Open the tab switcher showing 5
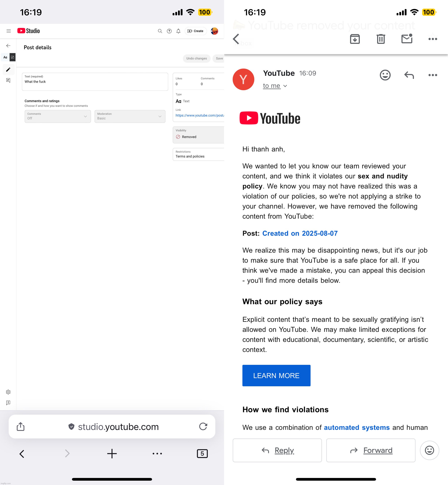 202,453
